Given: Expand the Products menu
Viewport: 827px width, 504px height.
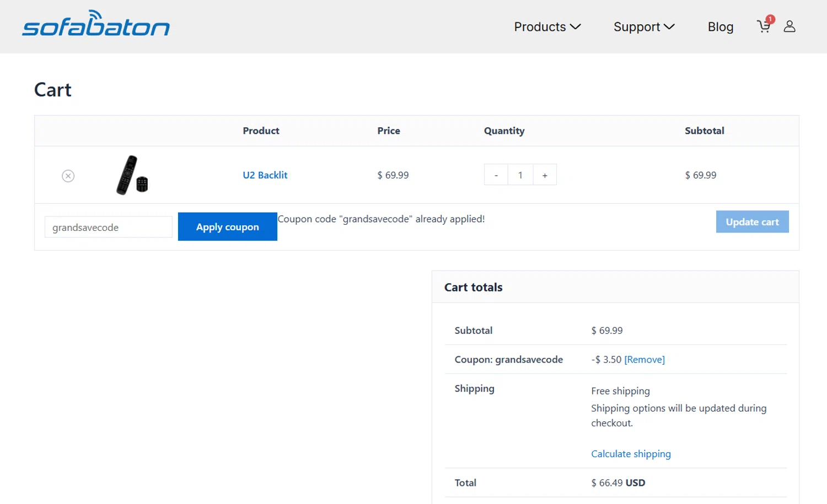Looking at the screenshot, I should (547, 26).
